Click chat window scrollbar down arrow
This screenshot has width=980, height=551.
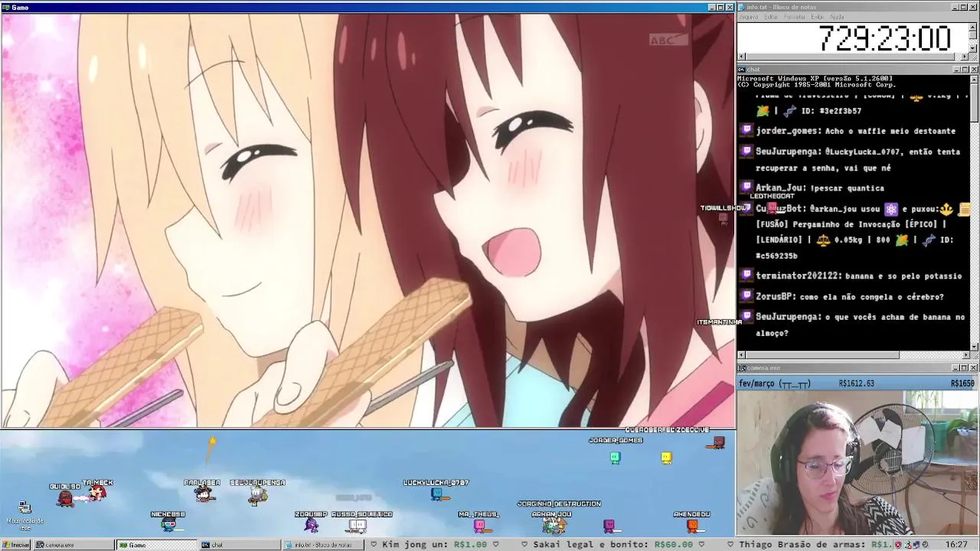974,347
